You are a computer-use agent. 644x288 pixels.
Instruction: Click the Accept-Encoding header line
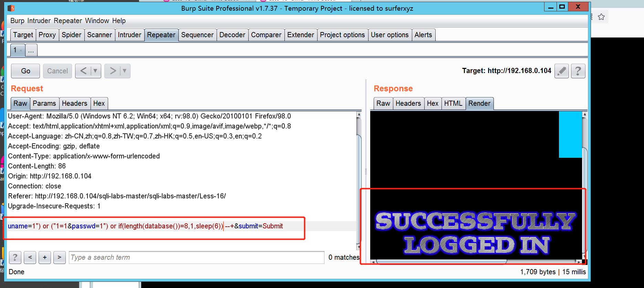54,146
